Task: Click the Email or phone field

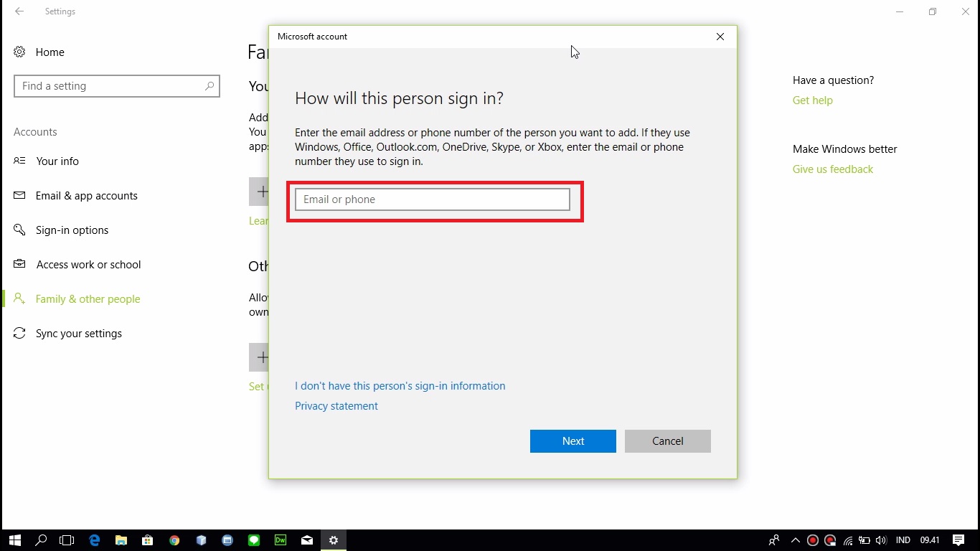Action: coord(433,199)
